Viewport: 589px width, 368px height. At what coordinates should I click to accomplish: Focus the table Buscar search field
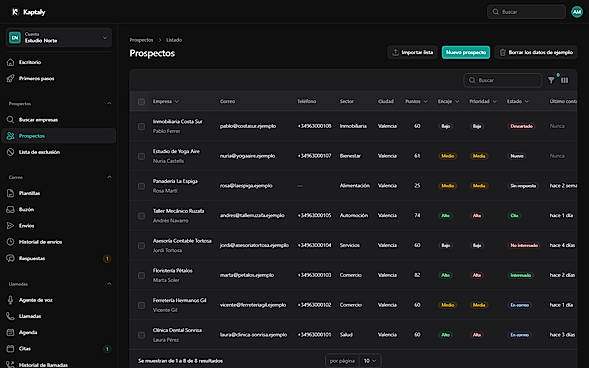(x=503, y=80)
